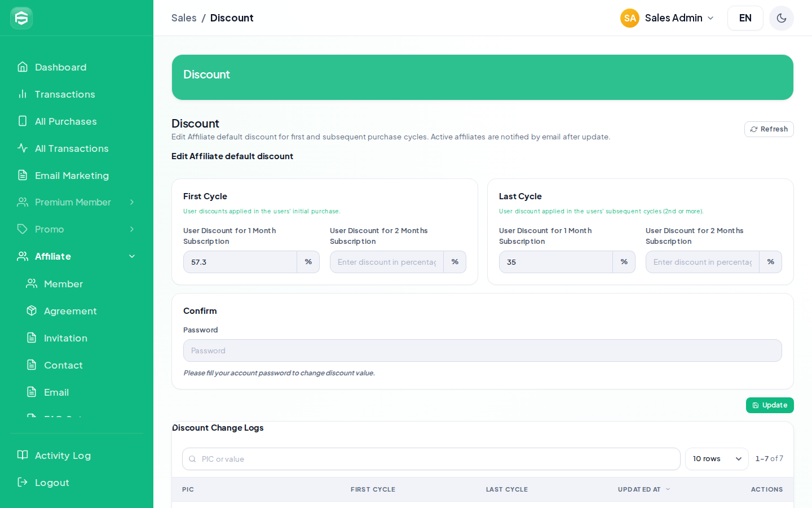812x508 pixels.
Task: Expand the Premium Member submenu
Action: coord(77,202)
